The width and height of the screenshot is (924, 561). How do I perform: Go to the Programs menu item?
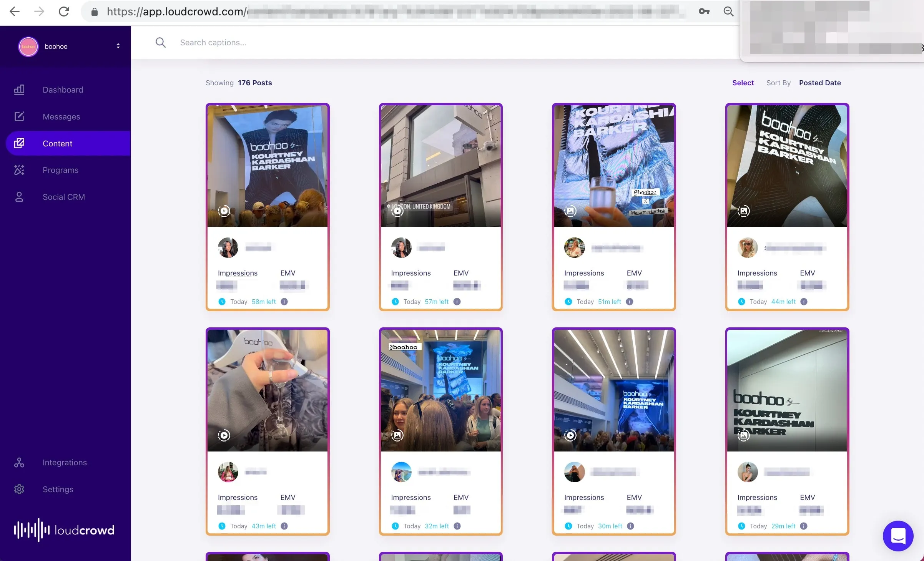pos(60,170)
